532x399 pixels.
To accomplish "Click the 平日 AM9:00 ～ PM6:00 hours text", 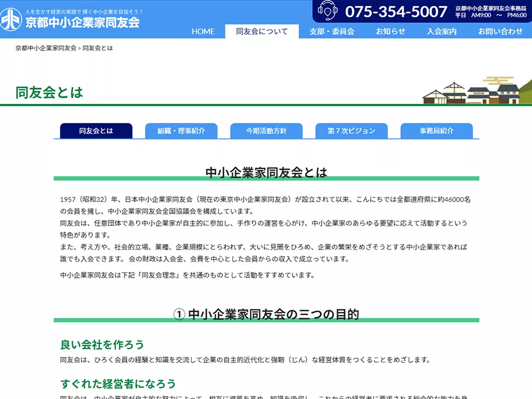I will click(491, 15).
